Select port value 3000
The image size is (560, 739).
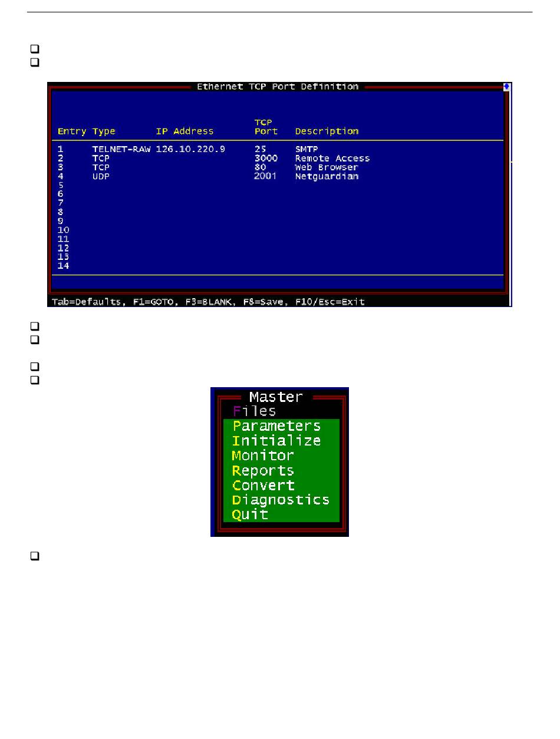(266, 159)
